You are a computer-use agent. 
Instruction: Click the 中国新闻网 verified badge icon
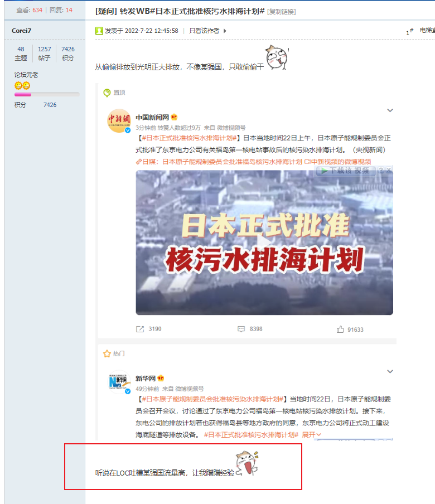click(128, 130)
